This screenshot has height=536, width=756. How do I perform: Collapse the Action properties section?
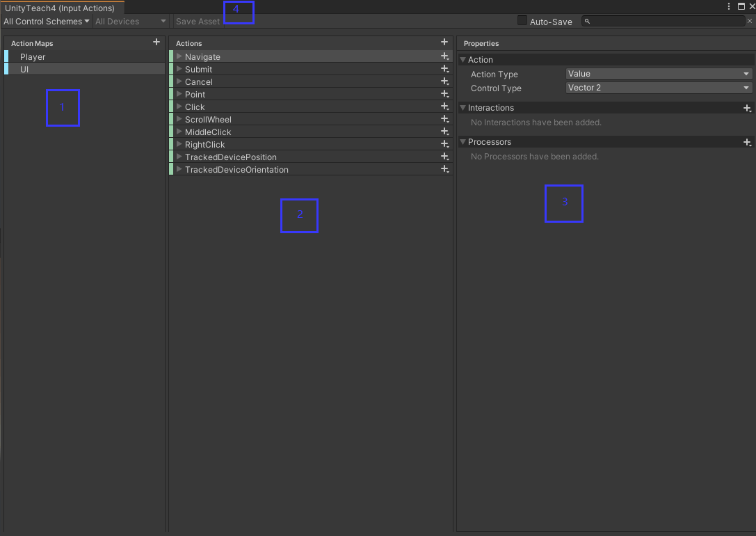(463, 60)
